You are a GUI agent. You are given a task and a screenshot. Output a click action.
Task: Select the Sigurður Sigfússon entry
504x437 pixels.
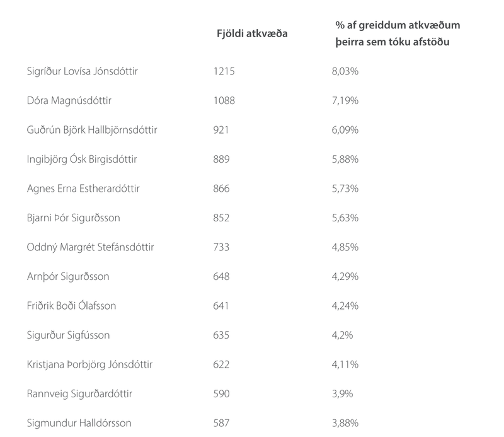[69, 335]
